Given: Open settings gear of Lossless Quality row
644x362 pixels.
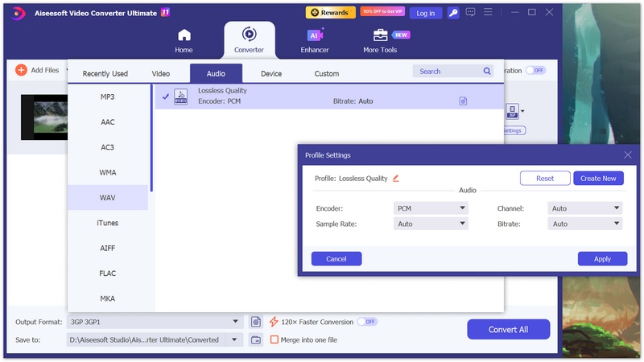Looking at the screenshot, I should [463, 101].
